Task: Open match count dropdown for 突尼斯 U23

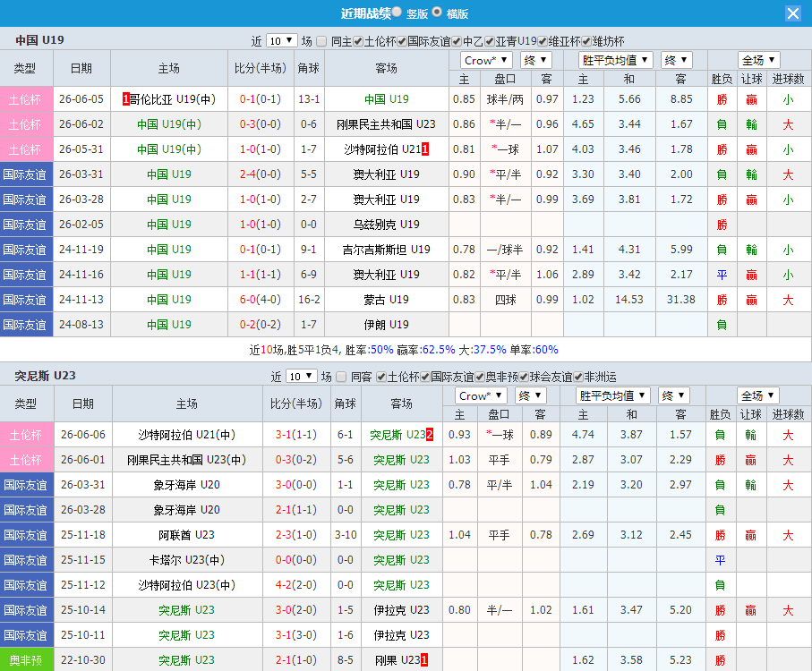Action: [302, 377]
